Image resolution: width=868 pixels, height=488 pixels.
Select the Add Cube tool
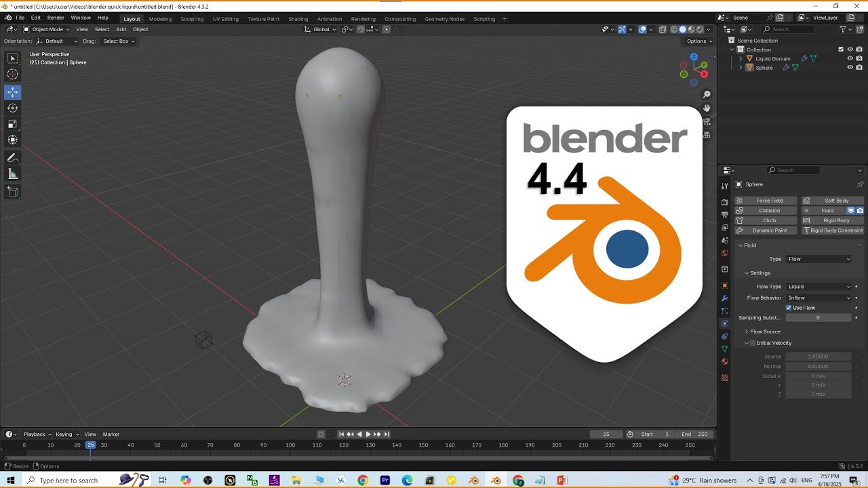coord(13,192)
